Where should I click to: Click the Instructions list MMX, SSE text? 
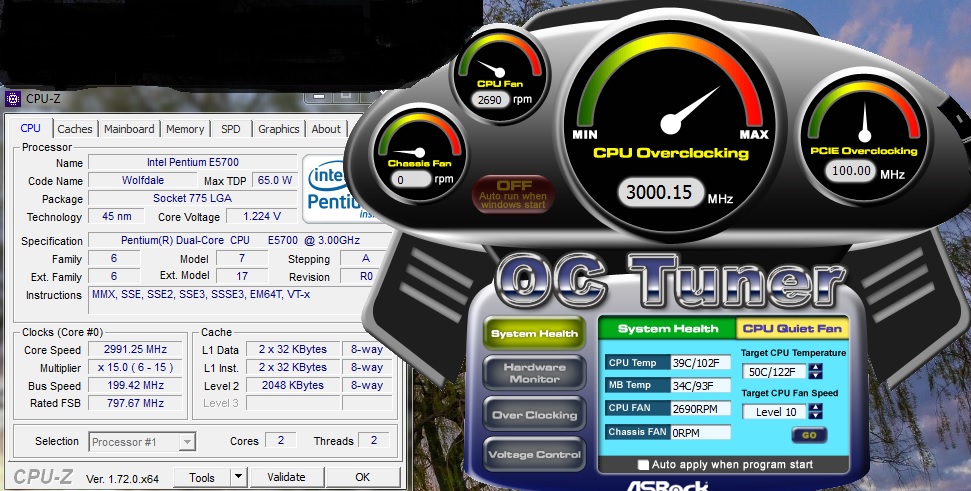pos(201,295)
